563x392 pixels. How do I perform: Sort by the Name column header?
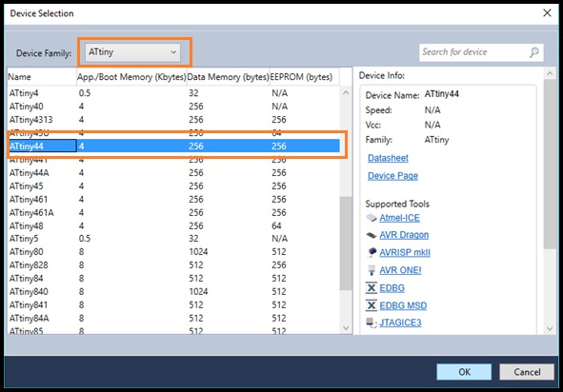42,77
